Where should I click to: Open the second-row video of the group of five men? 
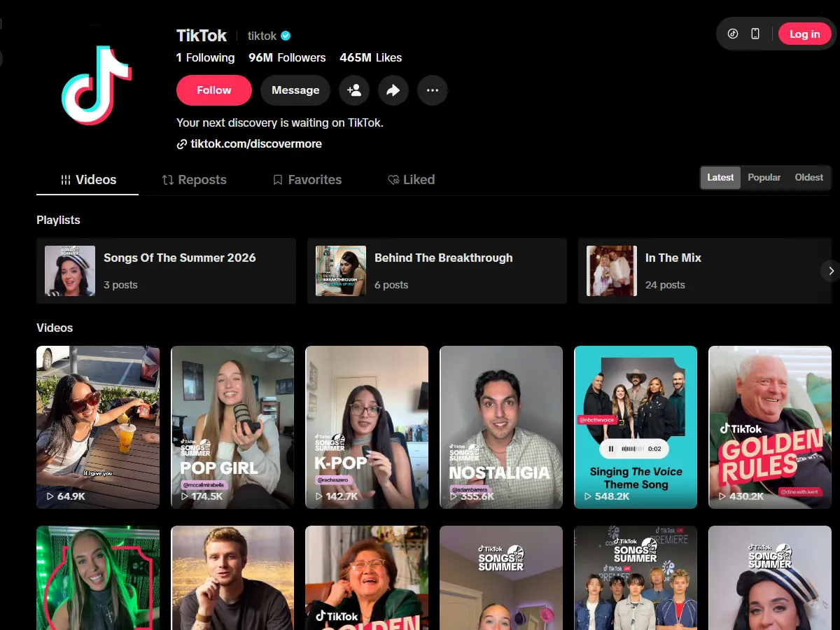[636, 578]
